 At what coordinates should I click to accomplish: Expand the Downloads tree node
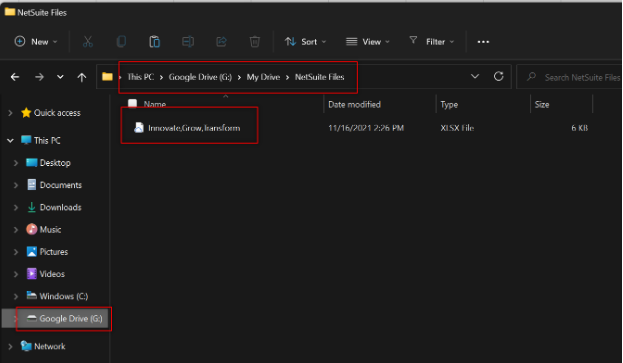point(16,207)
